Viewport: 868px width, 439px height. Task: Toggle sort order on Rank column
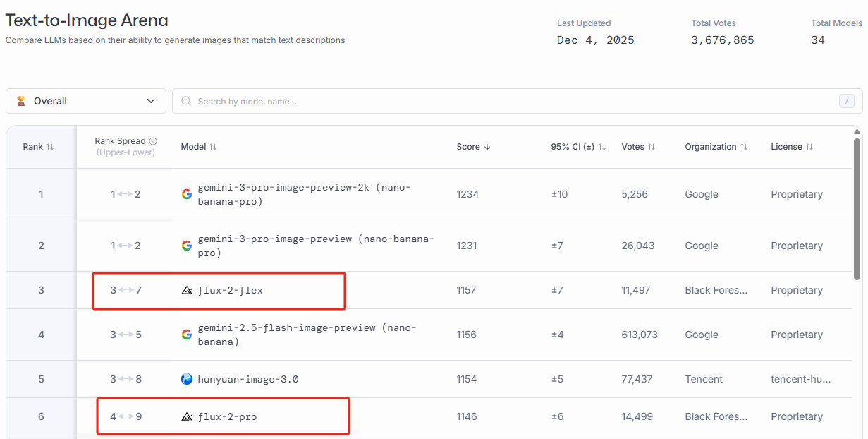(x=49, y=147)
